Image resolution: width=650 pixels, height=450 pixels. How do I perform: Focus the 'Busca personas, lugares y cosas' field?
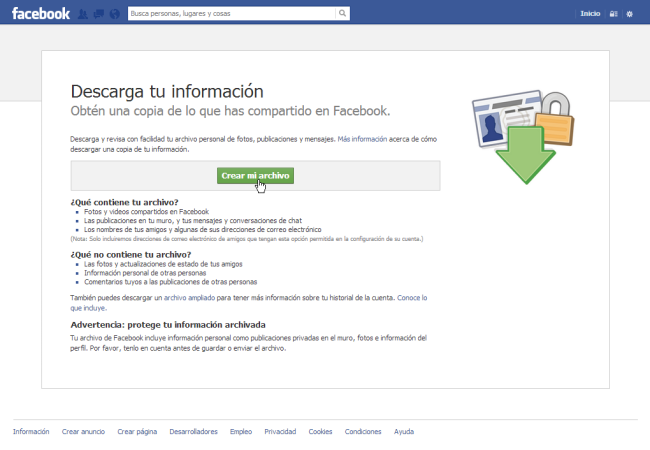[x=232, y=13]
